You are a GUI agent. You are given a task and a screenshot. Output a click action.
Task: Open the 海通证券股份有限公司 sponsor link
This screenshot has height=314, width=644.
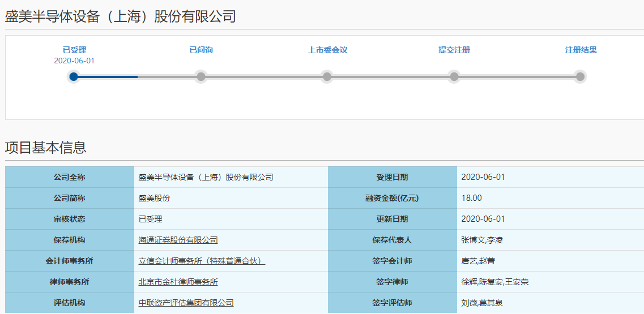pyautogui.click(x=178, y=240)
